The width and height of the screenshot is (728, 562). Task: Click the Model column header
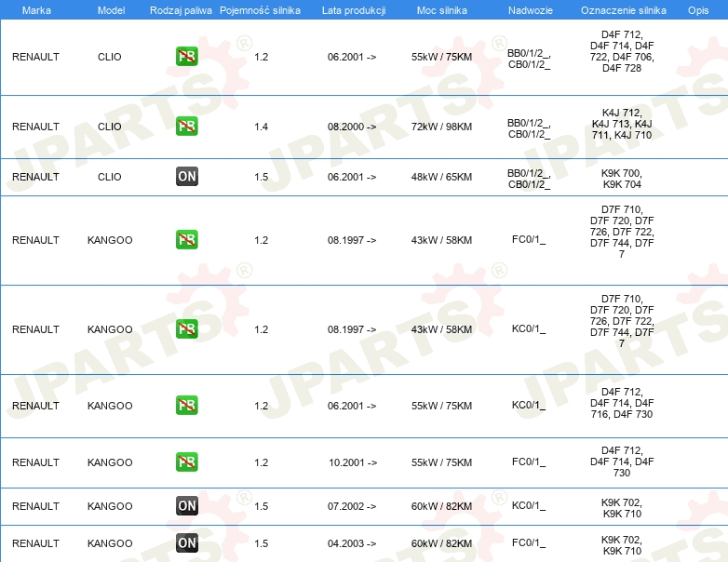[111, 10]
